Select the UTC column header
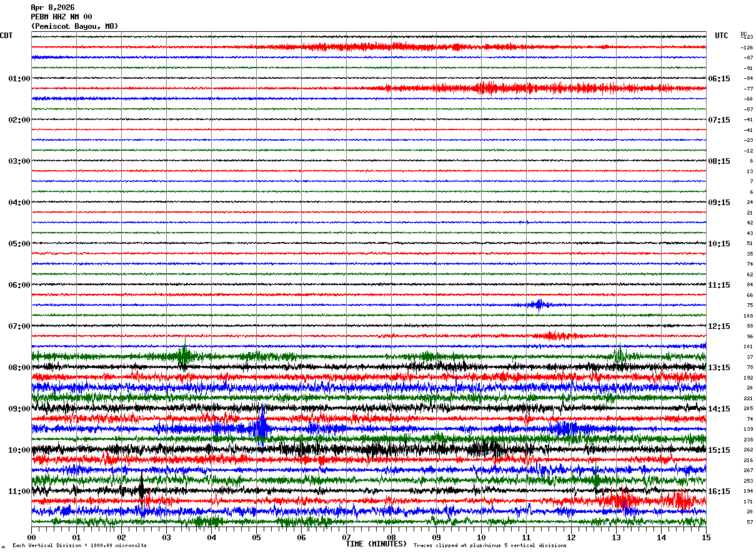 (722, 36)
